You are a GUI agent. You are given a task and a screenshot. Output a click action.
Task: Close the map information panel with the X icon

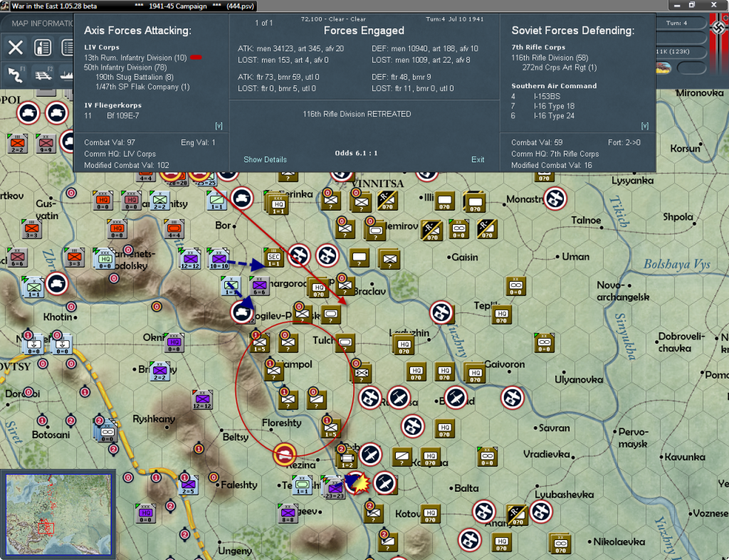point(16,48)
